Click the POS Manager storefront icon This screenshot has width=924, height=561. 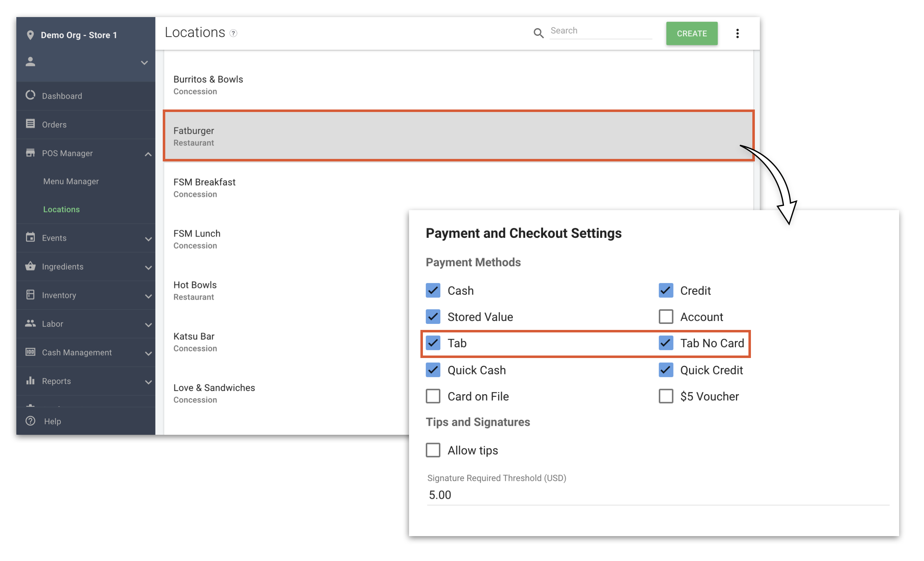pos(30,153)
